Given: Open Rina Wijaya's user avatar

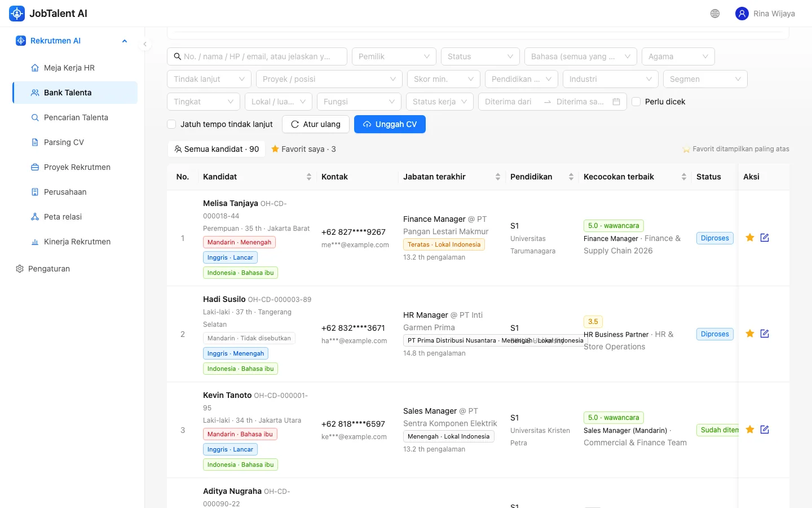Looking at the screenshot, I should (x=742, y=14).
